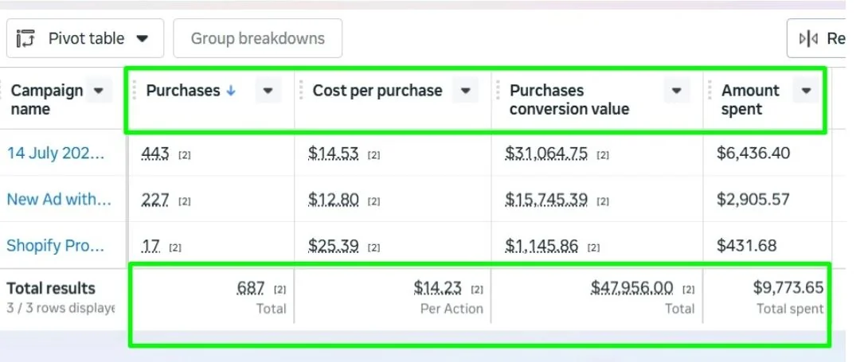Click the drag handle beside Cost per purchase

pos(301,90)
